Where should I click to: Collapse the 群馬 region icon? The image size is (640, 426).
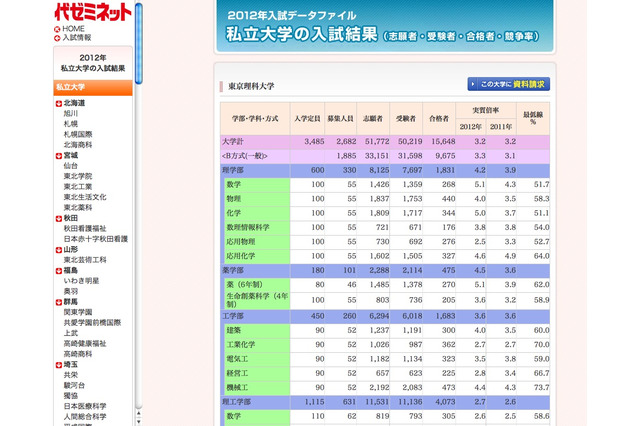[59, 302]
